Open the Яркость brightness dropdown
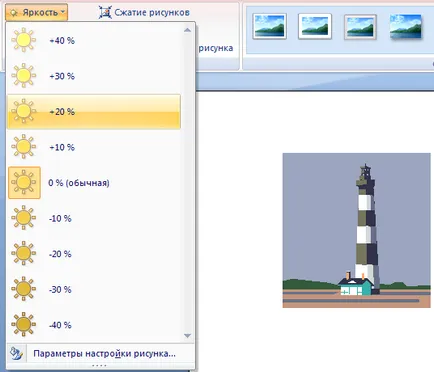Viewport: 434px width, 372px height. pos(36,12)
